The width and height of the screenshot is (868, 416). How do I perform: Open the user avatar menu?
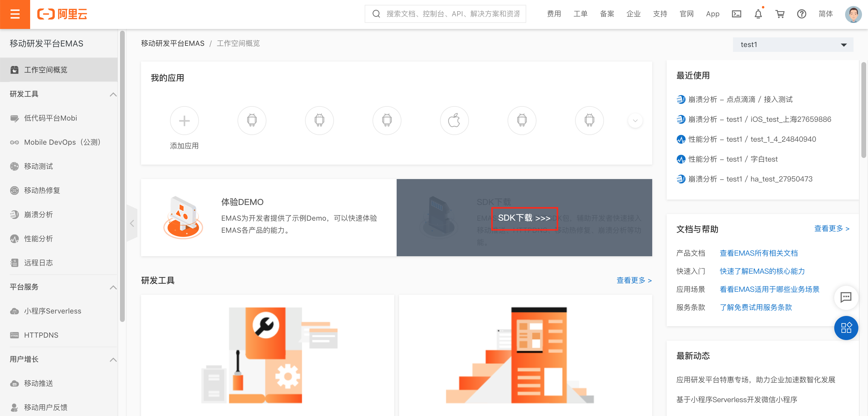point(853,14)
